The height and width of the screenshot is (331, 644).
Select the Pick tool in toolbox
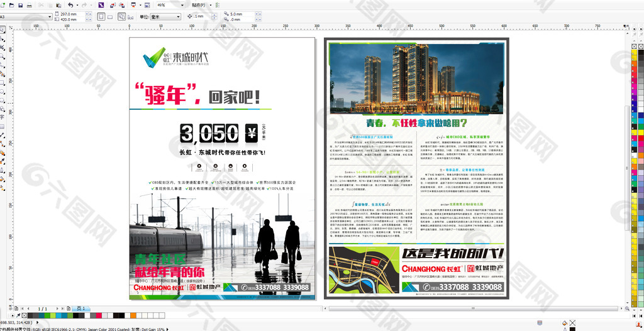pyautogui.click(x=2, y=29)
